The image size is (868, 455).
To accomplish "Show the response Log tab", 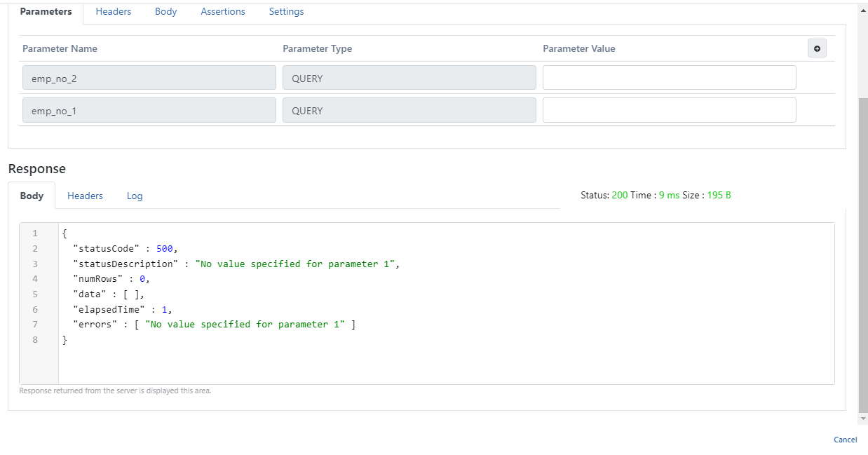I will 135,196.
